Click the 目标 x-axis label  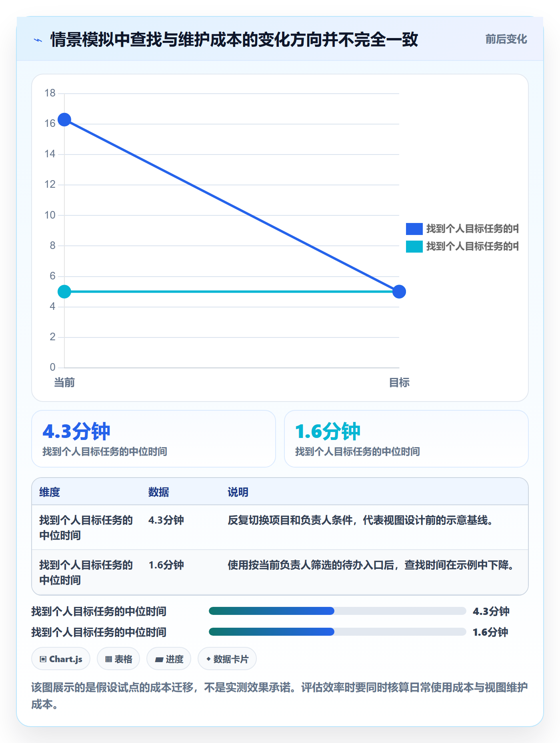(x=399, y=382)
